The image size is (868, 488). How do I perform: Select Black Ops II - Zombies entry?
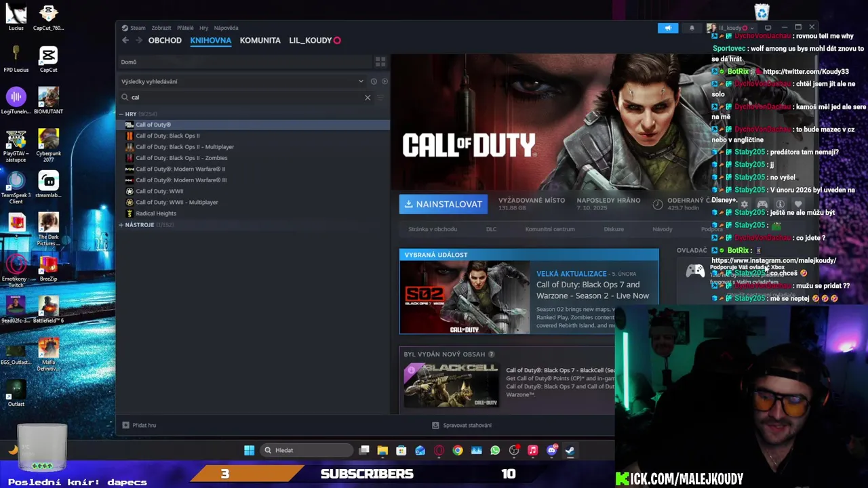tap(252, 158)
